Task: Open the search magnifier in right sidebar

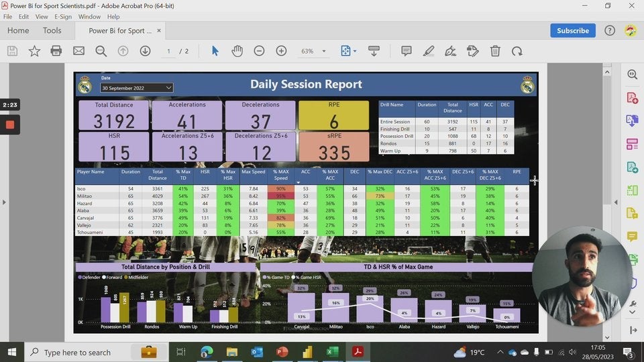Action: pos(632,74)
